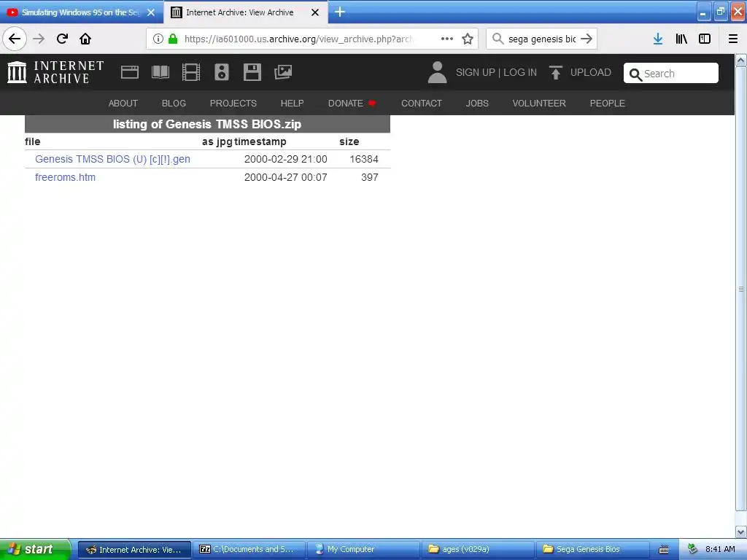Screen dimensions: 747x560
Task: Click the Internet Archive logo
Action: [x=55, y=72]
